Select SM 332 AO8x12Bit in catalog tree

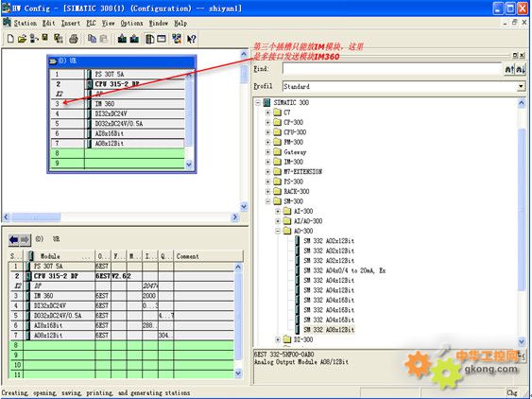pos(329,329)
